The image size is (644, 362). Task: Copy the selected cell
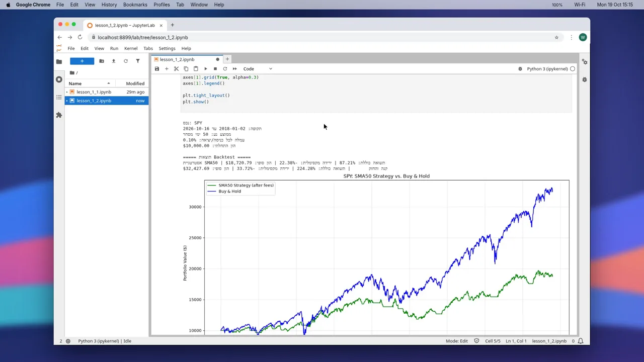[186, 69]
